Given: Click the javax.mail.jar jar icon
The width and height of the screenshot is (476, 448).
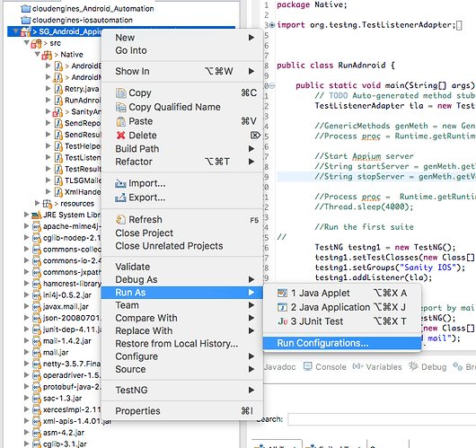Looking at the screenshot, I should 37,306.
